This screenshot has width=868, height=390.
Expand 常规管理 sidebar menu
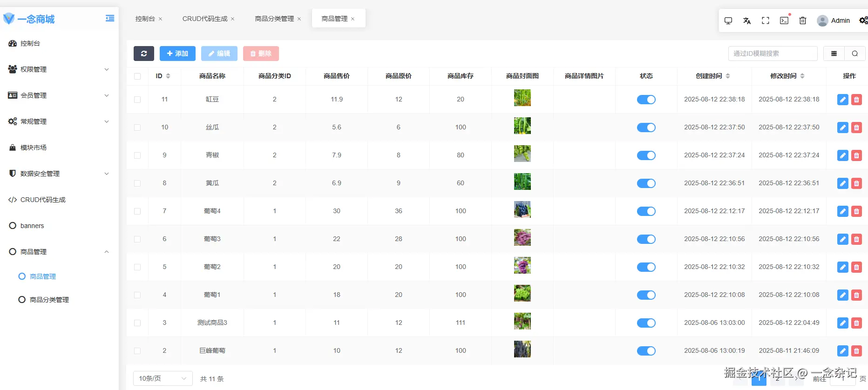[59, 121]
